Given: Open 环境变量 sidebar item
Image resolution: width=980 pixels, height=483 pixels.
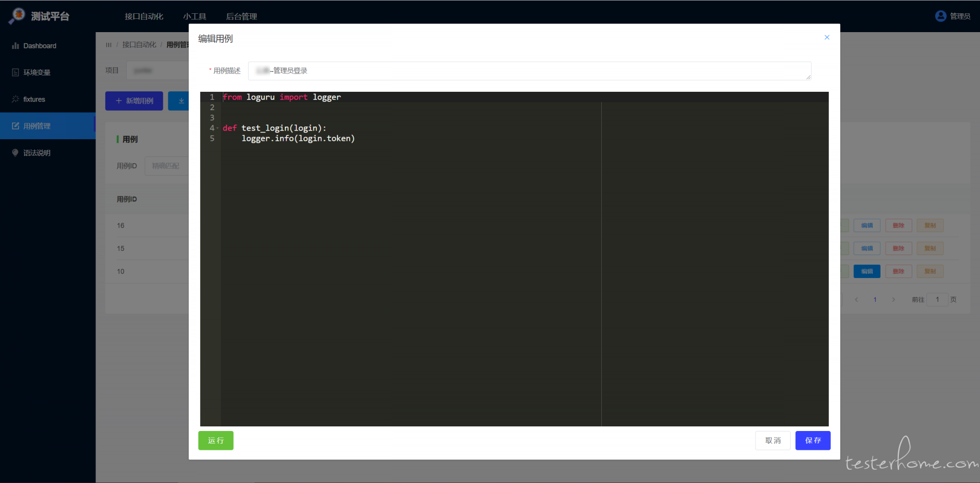Looking at the screenshot, I should (47, 72).
